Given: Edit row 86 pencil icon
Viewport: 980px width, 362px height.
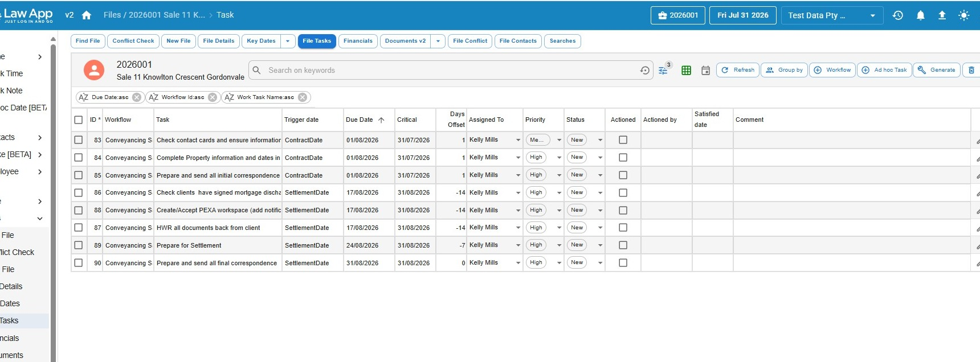Looking at the screenshot, I should (977, 194).
